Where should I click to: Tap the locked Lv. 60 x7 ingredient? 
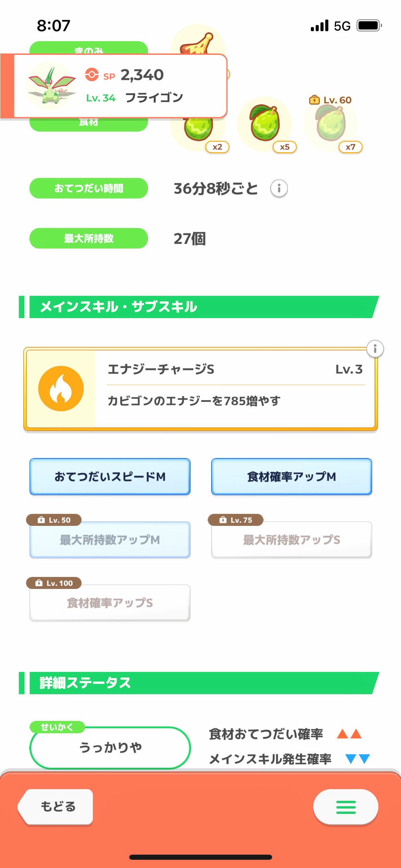coord(331,124)
